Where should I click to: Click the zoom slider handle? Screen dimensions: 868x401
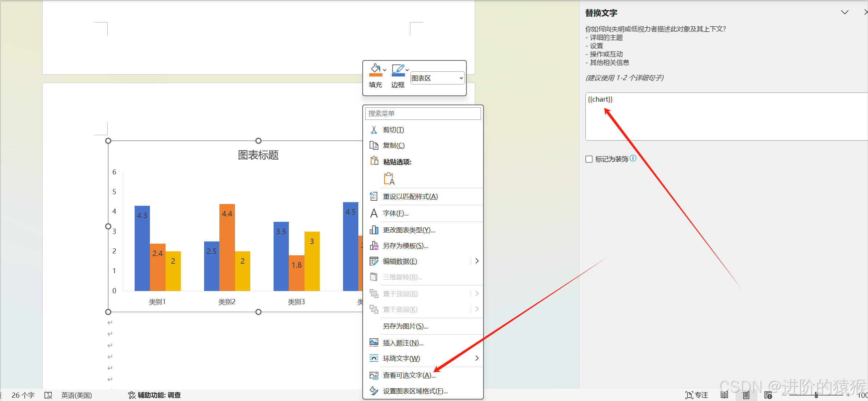point(816,395)
